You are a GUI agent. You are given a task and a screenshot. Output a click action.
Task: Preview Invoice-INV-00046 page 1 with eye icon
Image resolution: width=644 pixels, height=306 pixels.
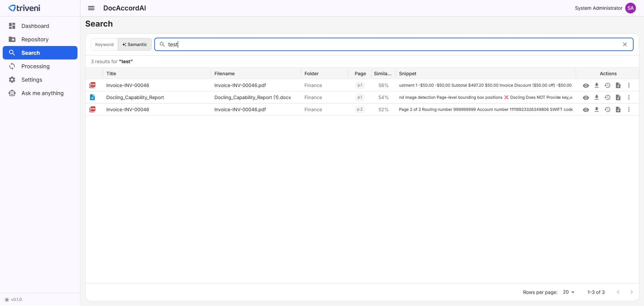[586, 85]
